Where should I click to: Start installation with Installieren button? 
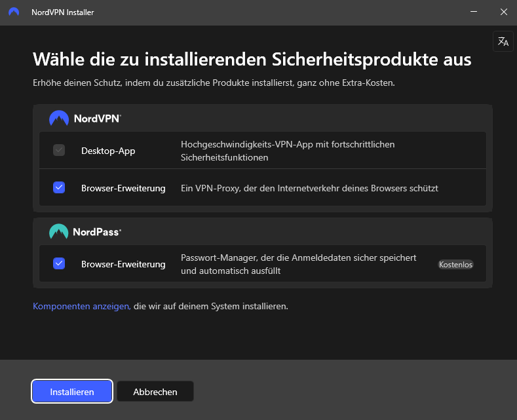coord(72,391)
